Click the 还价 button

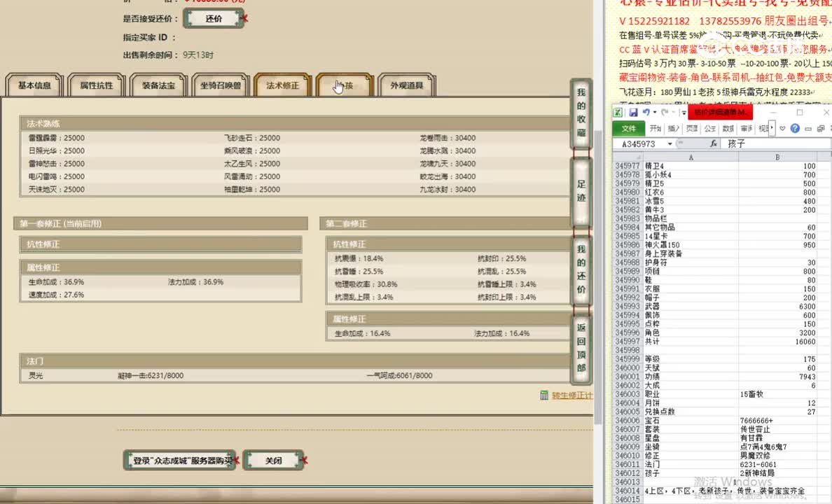tap(214, 18)
